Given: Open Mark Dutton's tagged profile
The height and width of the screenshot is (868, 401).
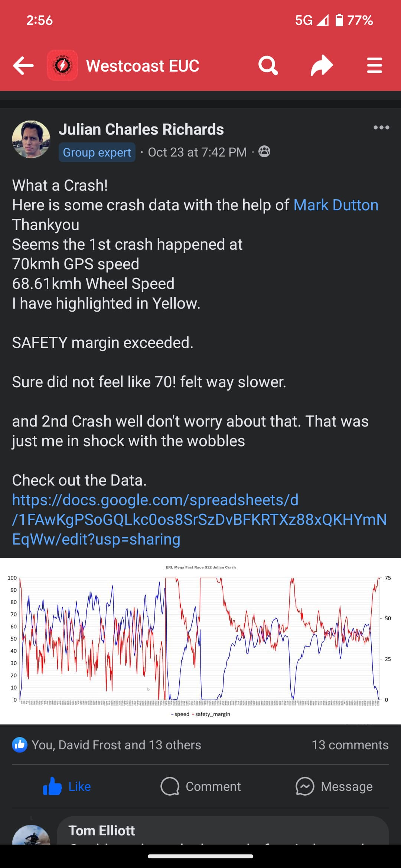Looking at the screenshot, I should (336, 205).
